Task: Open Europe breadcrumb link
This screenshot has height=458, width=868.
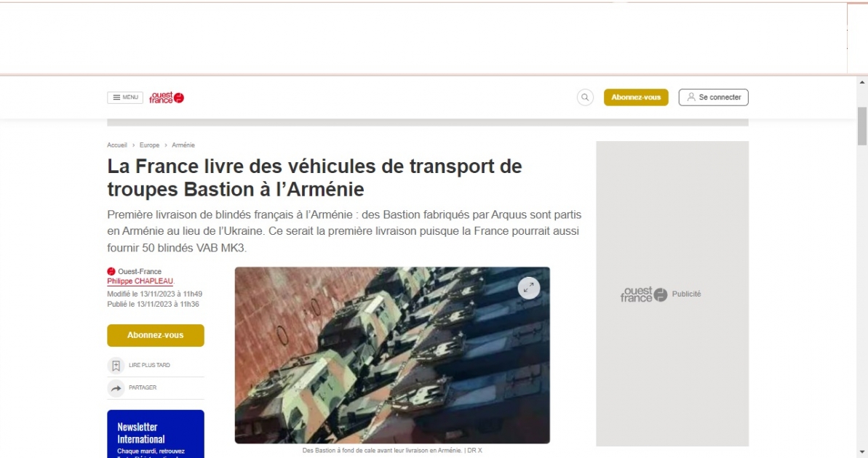Action: [x=149, y=145]
